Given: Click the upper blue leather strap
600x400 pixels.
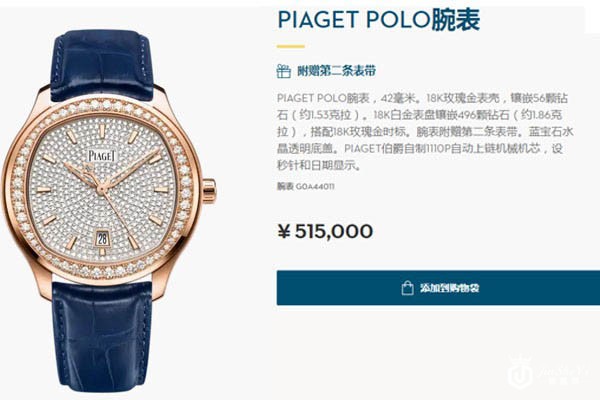Looking at the screenshot, I should pos(102,65).
